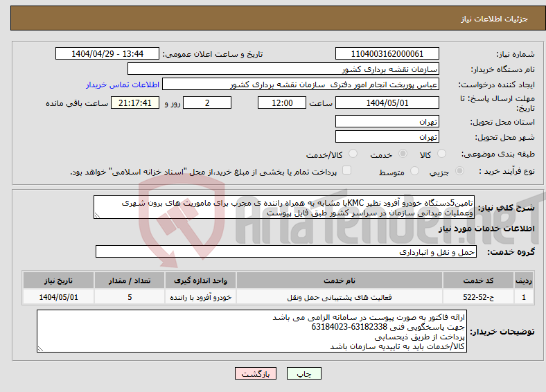Click the buyer organization name field
The width and height of the screenshot is (546, 392).
(x=283, y=69)
